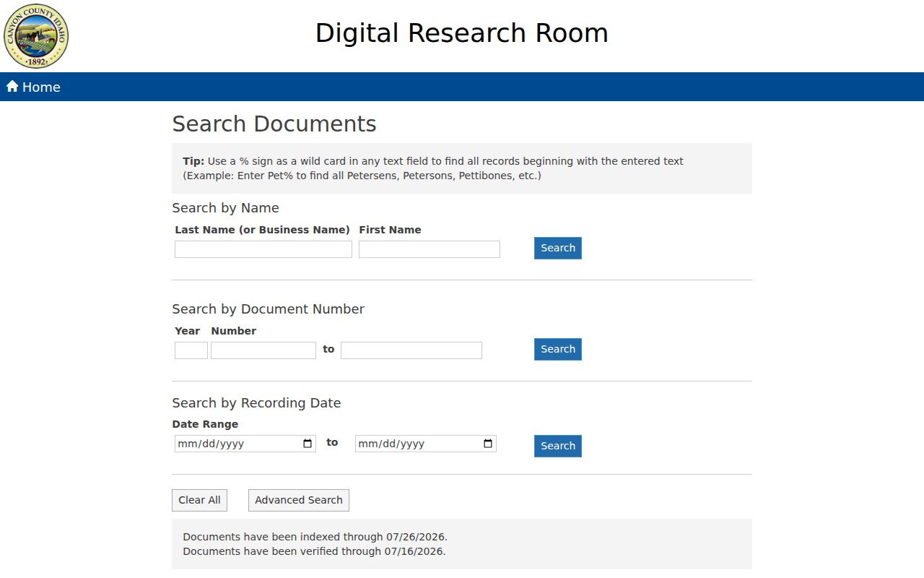Click verified through 07/16/2026 text

click(x=314, y=551)
